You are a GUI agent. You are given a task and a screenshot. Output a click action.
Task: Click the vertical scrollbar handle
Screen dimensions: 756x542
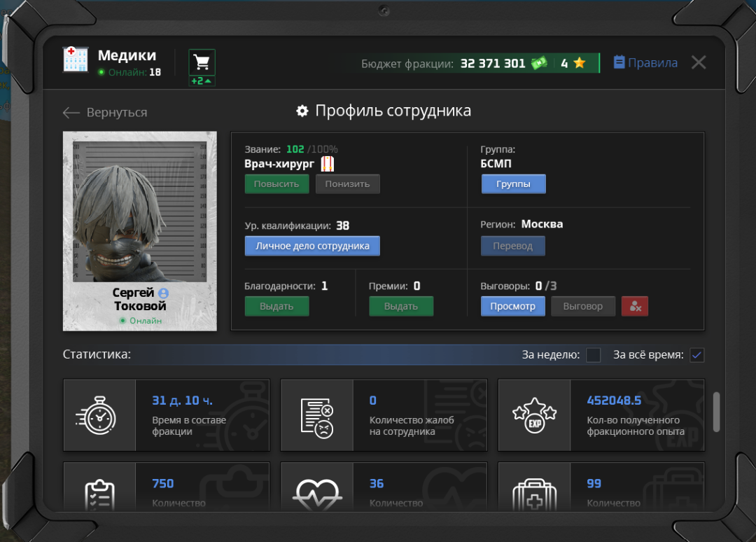717,412
